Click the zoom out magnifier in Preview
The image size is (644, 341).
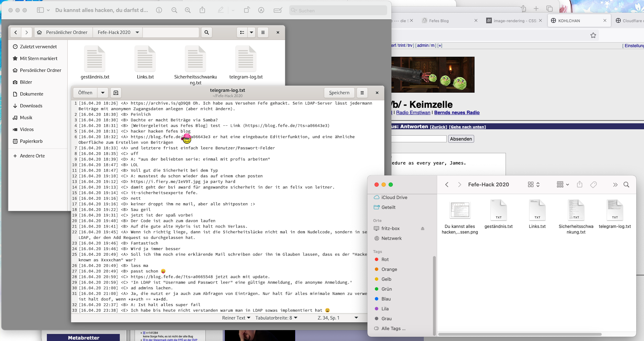coord(174,10)
